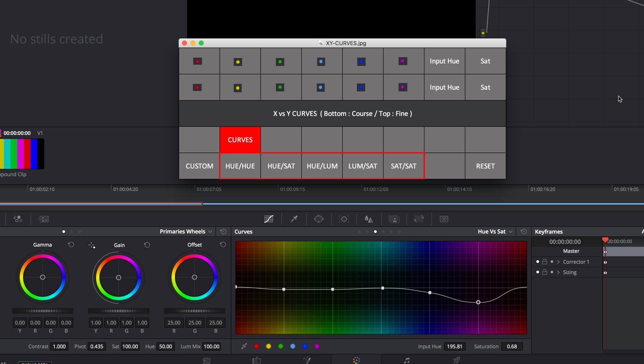Select the Curves palette icon
The width and height of the screenshot is (644, 364).
(x=269, y=219)
